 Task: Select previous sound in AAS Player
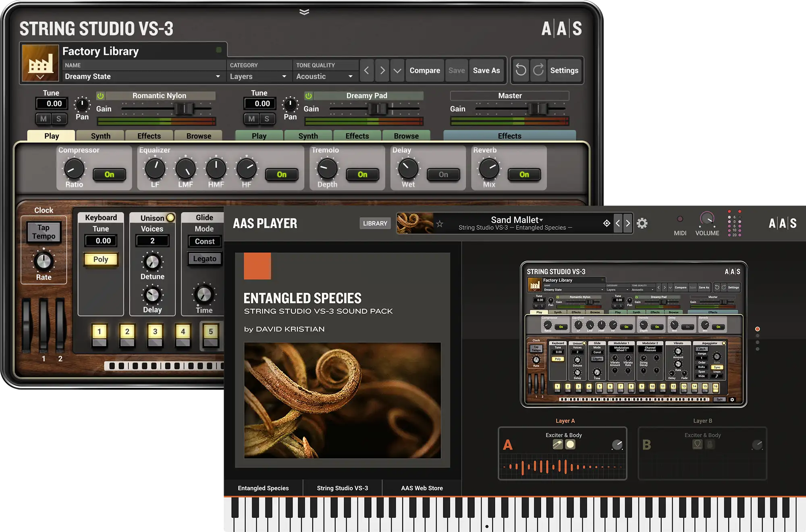coord(618,223)
